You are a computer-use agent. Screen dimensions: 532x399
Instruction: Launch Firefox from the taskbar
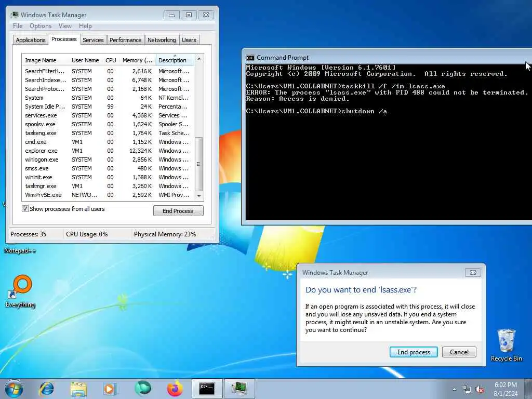(x=175, y=389)
